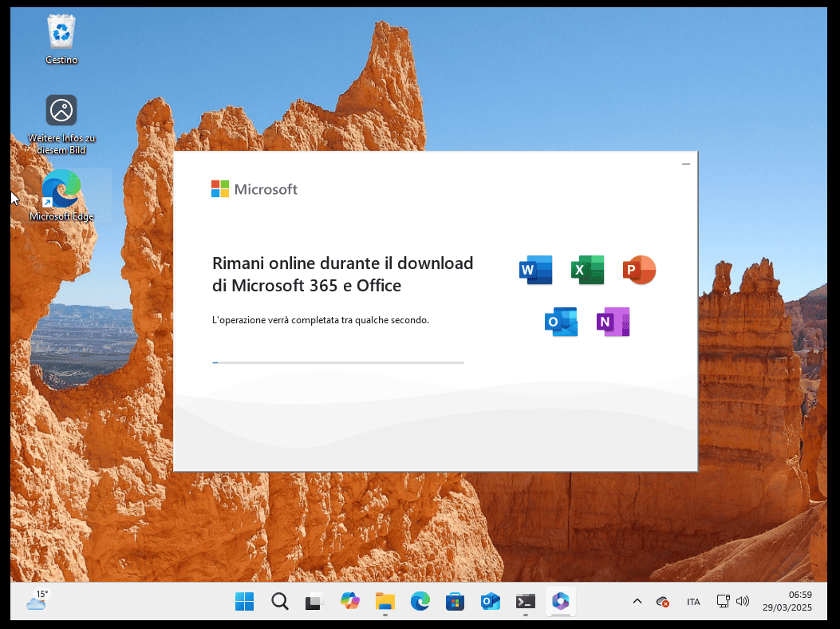
Task: Click the PowerPoint icon in the installer
Action: 639,271
